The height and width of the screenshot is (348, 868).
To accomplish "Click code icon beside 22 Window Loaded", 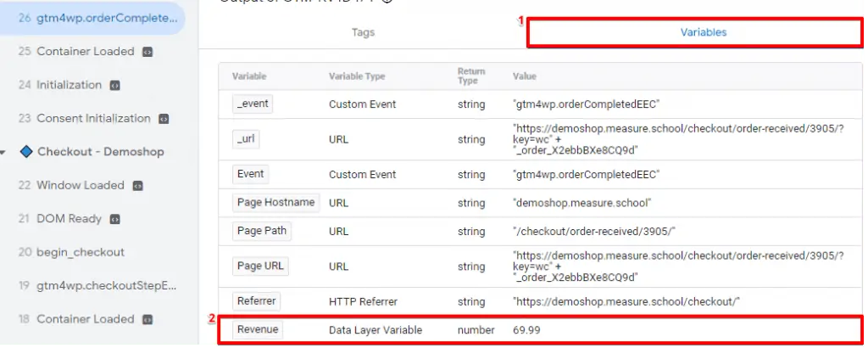I will (138, 186).
